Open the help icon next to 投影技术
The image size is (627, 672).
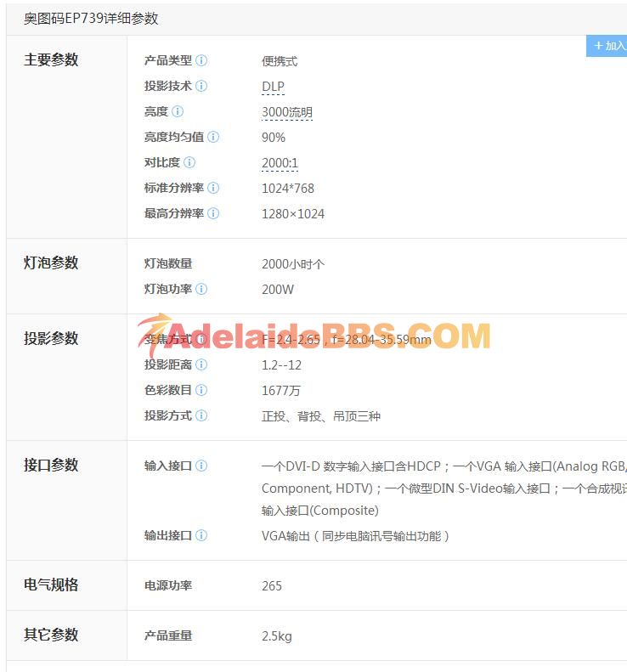201,87
